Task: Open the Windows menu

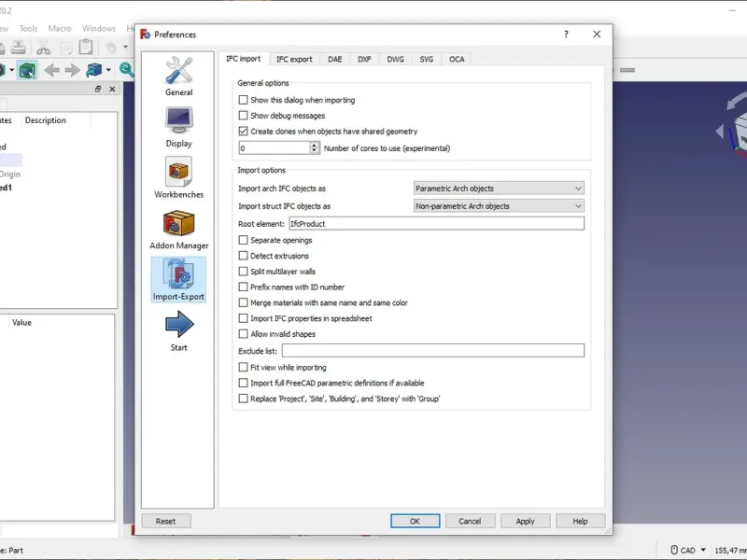Action: pyautogui.click(x=99, y=29)
